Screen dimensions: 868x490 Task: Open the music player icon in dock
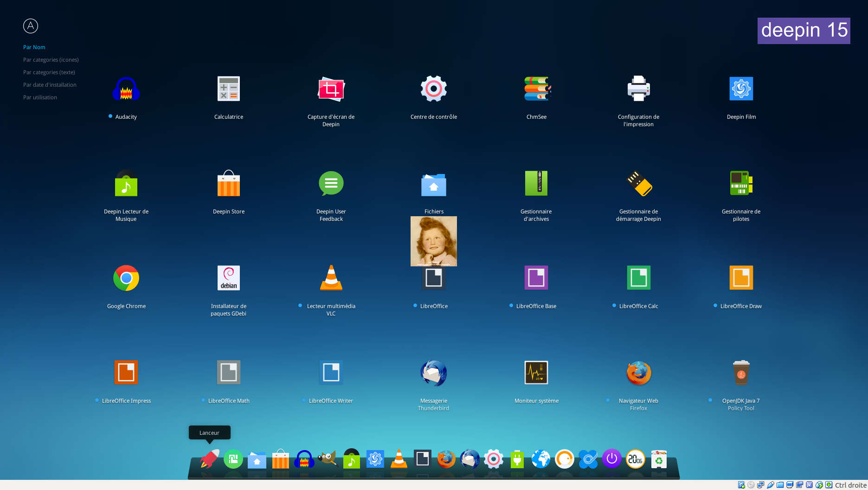(352, 459)
